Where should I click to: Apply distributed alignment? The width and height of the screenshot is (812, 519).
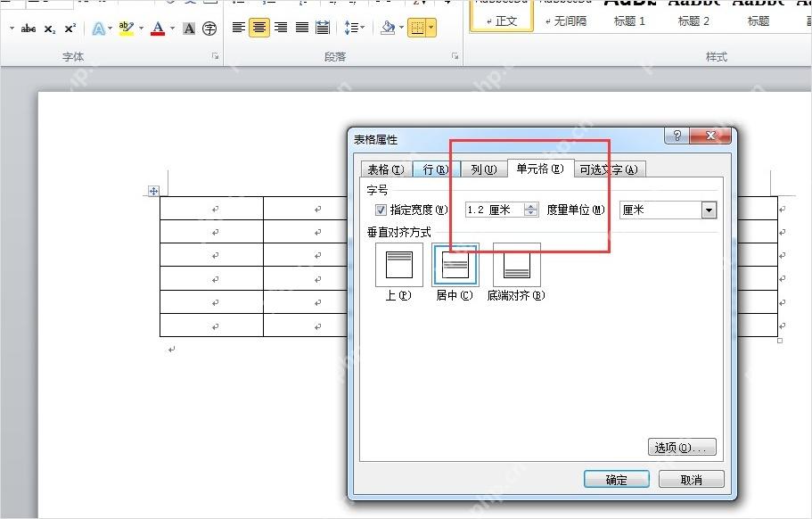click(323, 28)
